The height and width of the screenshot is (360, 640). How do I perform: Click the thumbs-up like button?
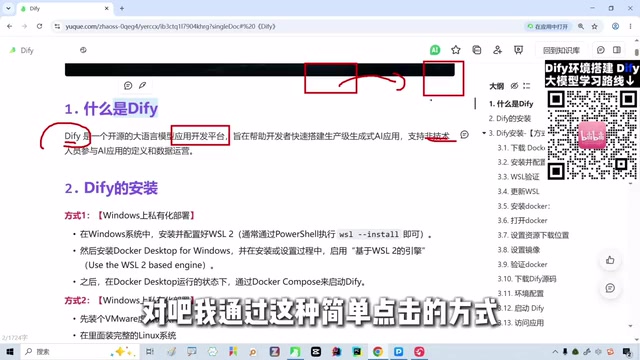pos(610,260)
